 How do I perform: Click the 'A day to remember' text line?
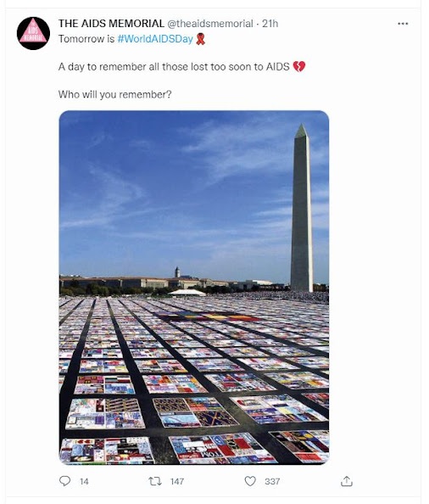click(174, 66)
